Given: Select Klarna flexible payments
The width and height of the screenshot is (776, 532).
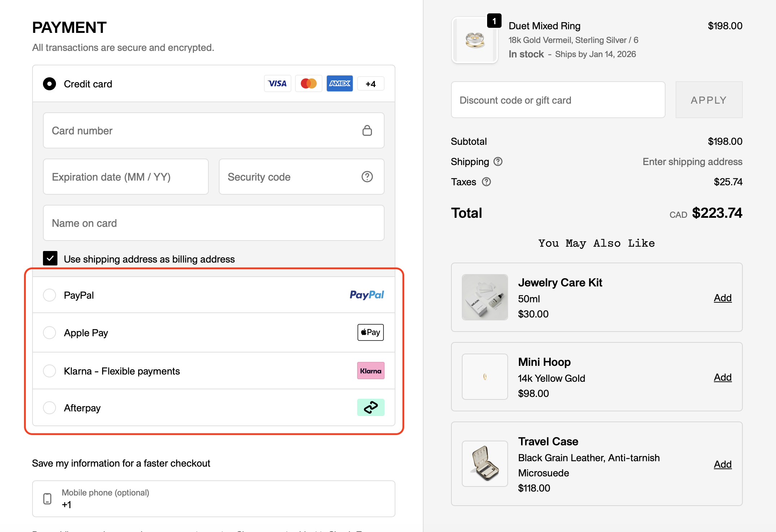Looking at the screenshot, I should (x=49, y=371).
